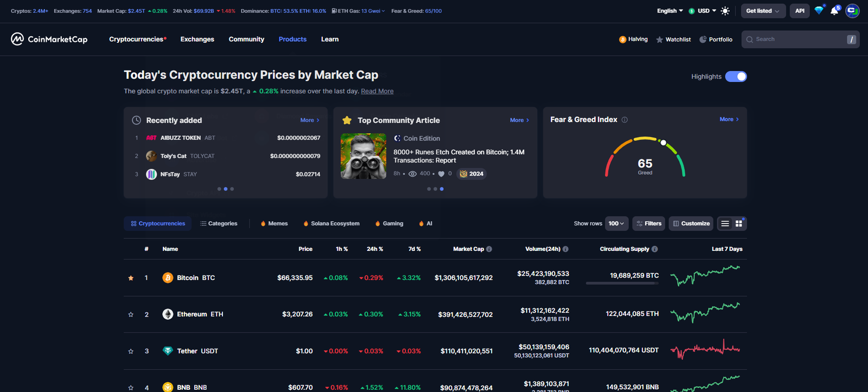Open the Products nav menu
868x392 pixels.
click(x=292, y=39)
